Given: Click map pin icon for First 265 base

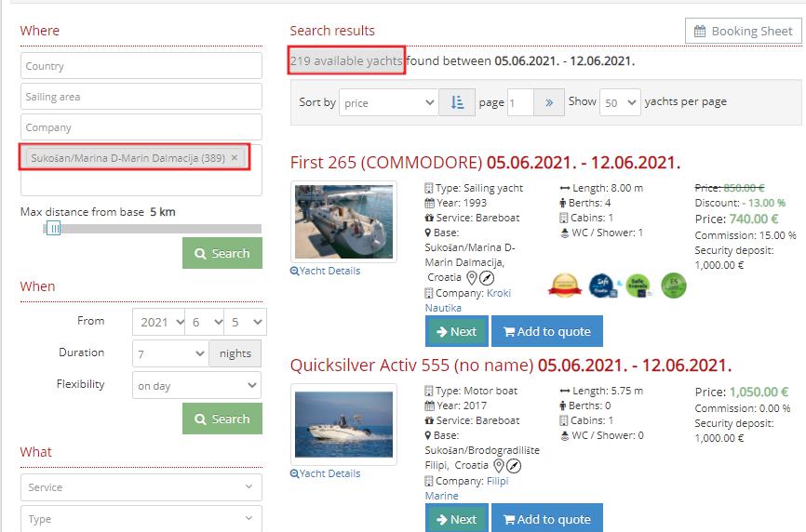Looking at the screenshot, I should coord(472,277).
